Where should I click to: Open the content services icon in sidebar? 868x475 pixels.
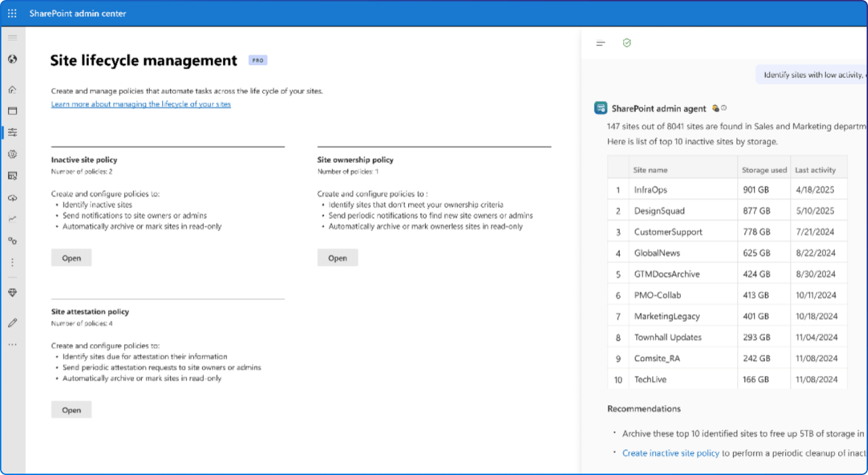click(x=12, y=176)
